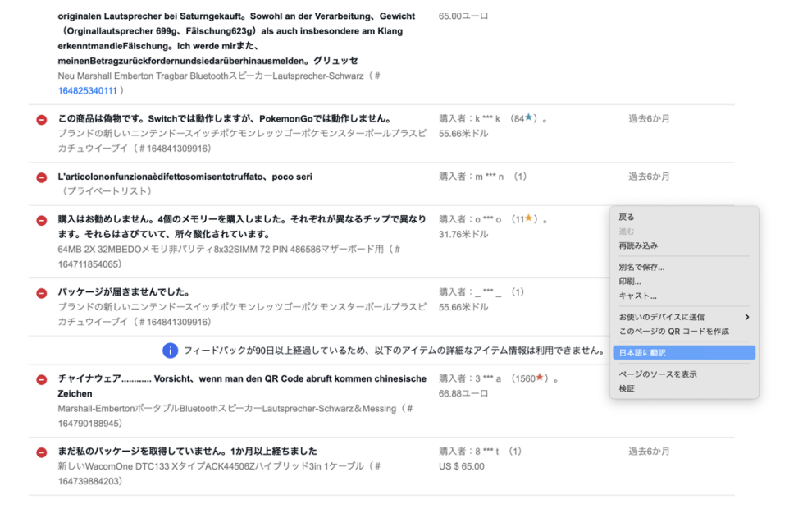Click red icon beside パッケージが届きませんでした

[41, 293]
